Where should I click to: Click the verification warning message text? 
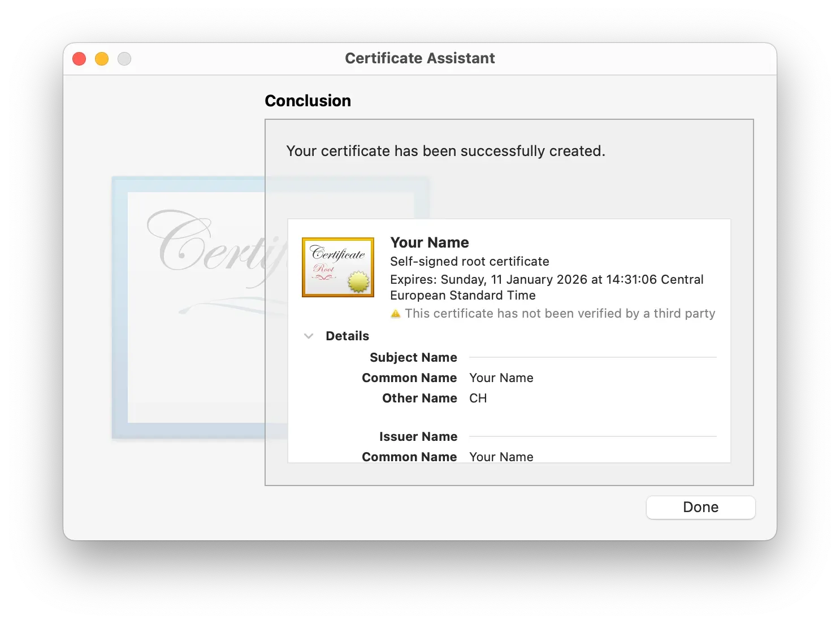point(560,313)
